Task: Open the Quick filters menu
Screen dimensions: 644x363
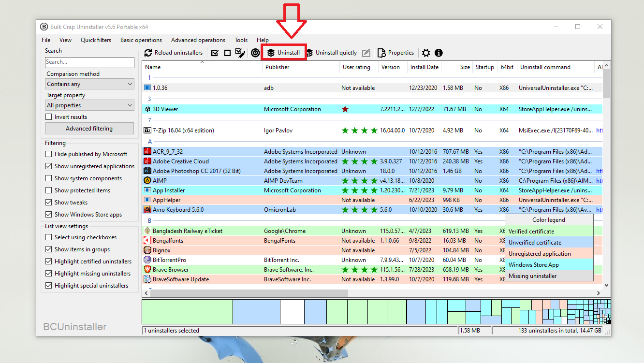Action: coord(96,40)
